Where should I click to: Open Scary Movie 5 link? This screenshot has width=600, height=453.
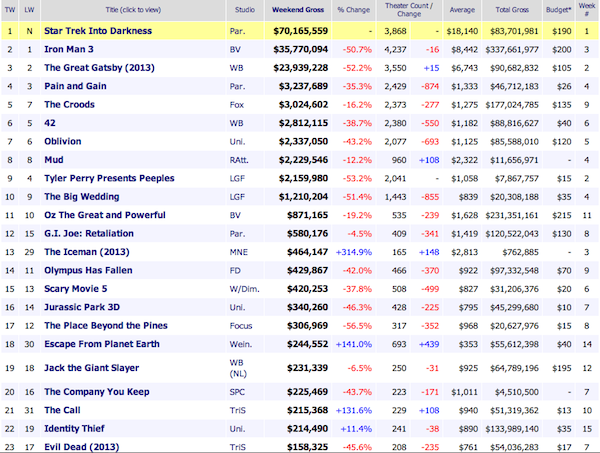click(x=76, y=288)
